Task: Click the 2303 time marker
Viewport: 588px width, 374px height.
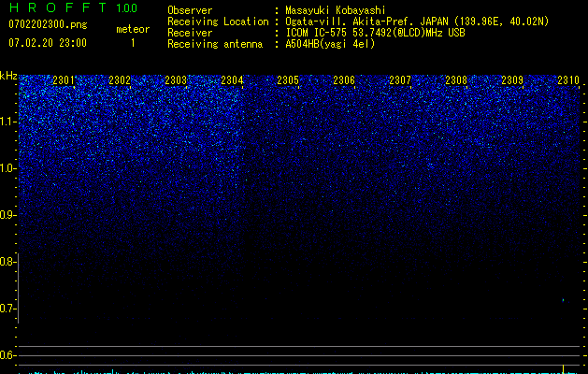Action: coord(176,79)
